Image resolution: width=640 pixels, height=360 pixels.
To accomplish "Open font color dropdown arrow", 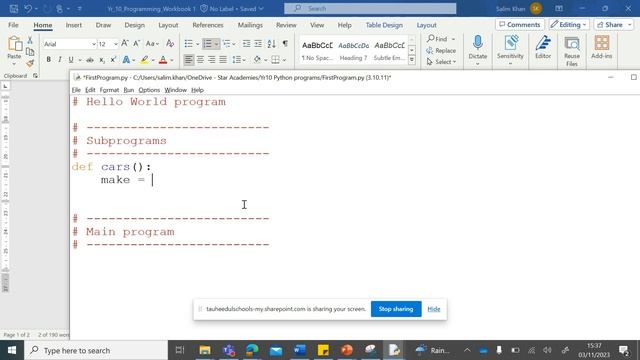I will click(x=172, y=60).
